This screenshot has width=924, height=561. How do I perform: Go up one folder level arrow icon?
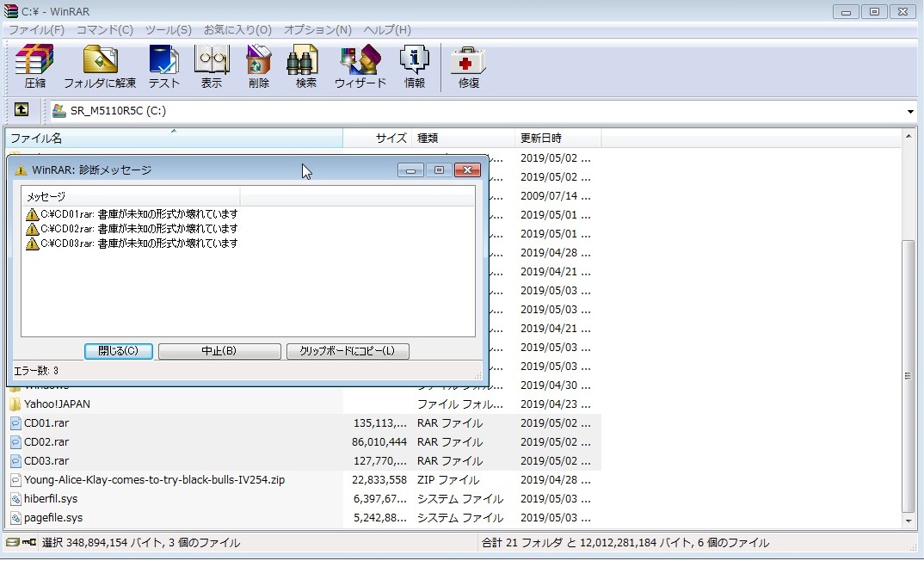click(x=22, y=109)
